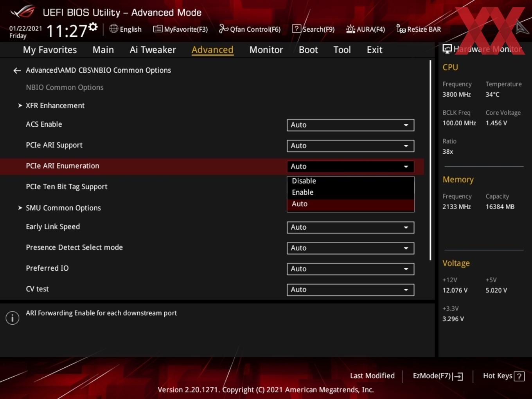Open AURA(F4) lighting control

365,29
